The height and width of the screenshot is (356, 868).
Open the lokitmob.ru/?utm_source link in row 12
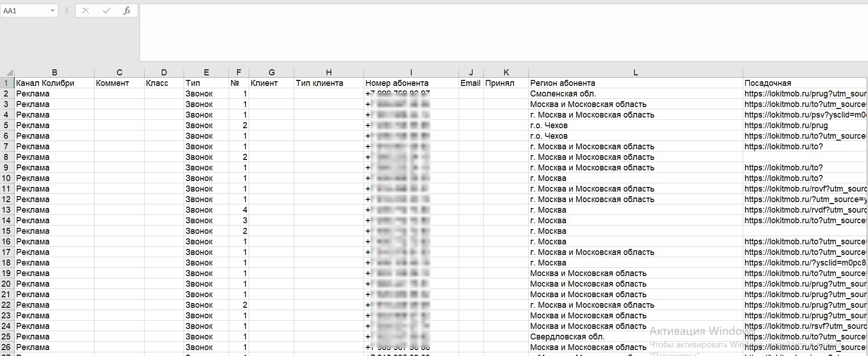tap(805, 199)
